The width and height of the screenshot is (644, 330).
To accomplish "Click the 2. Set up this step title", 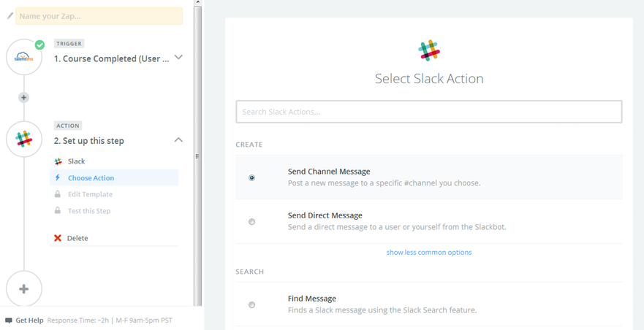I will tap(89, 141).
